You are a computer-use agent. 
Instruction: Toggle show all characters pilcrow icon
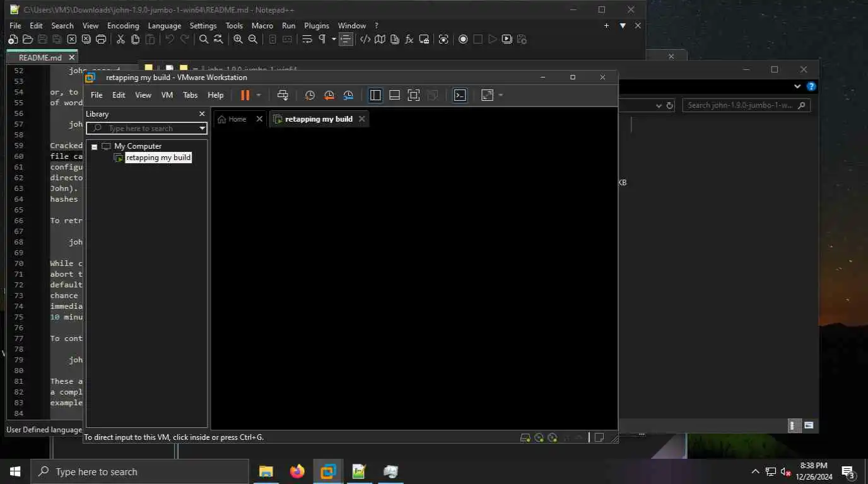(322, 39)
